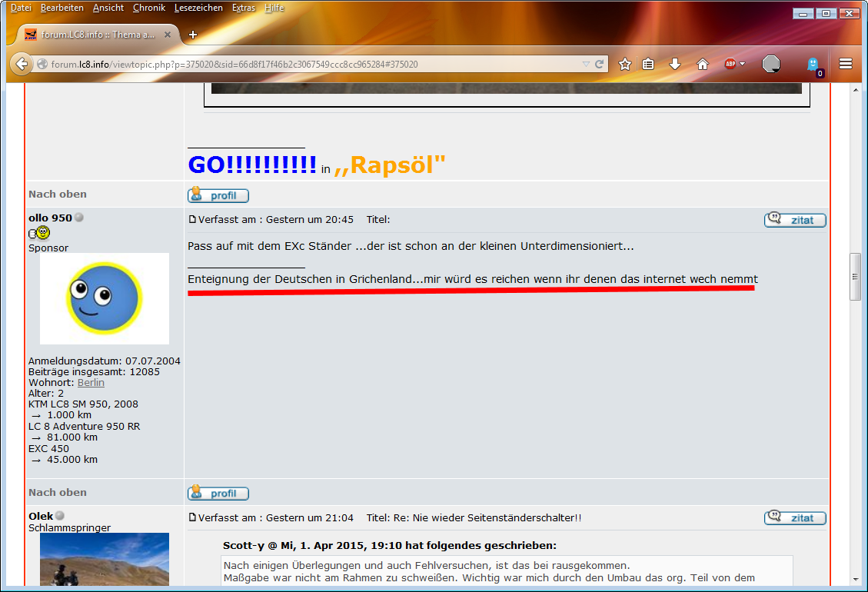The image size is (868, 592).
Task: Click the Adblock Plus ABP icon
Action: (x=730, y=64)
